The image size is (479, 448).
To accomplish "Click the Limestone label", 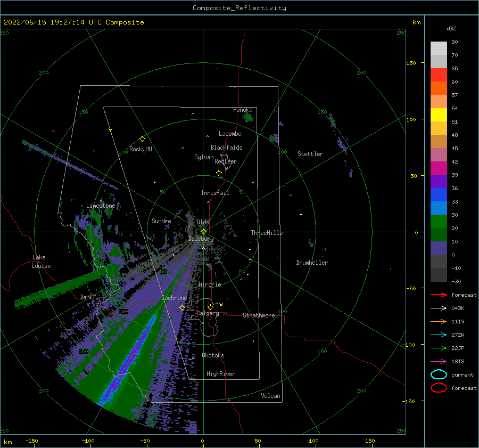I will pyautogui.click(x=101, y=206).
